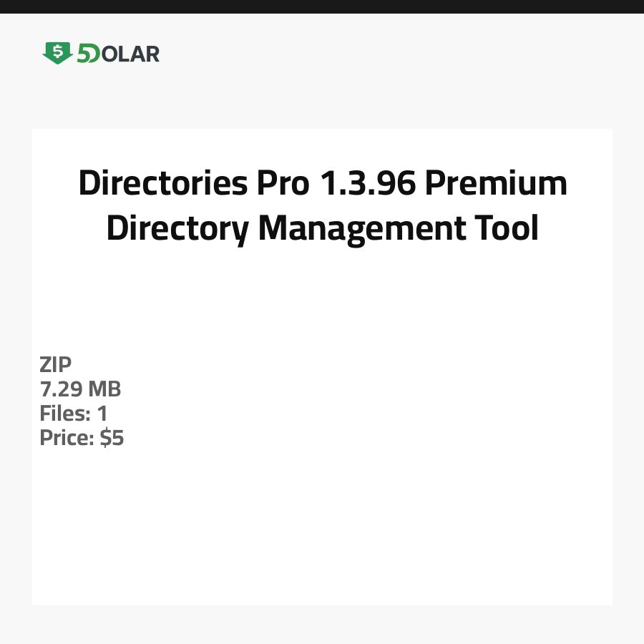Click the word Tool in the title
This screenshot has height=644, width=644.
[506, 229]
